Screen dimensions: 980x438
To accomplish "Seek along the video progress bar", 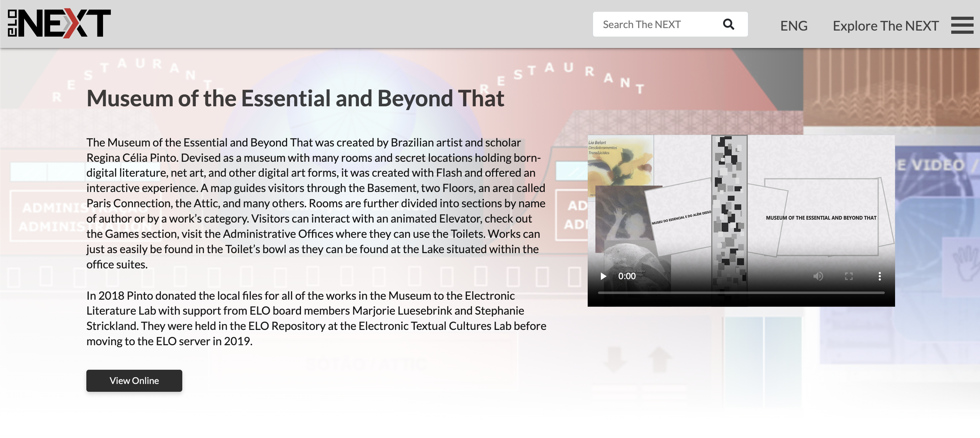I will tap(741, 293).
